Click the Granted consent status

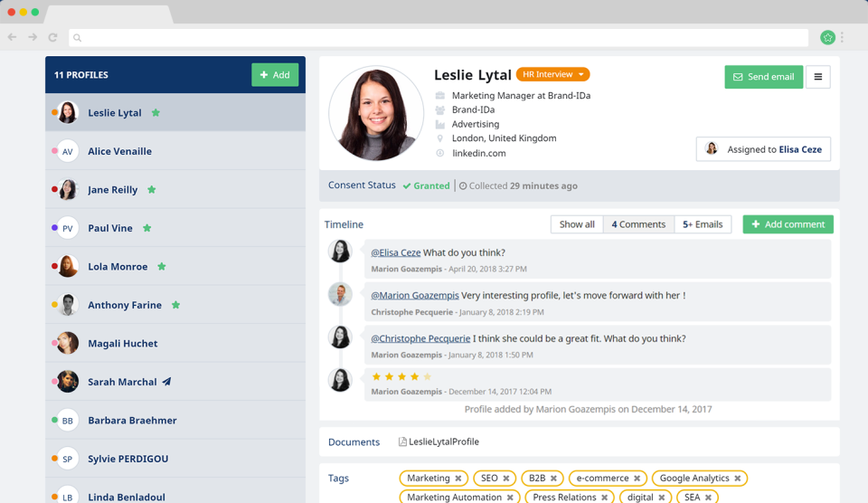(x=426, y=186)
